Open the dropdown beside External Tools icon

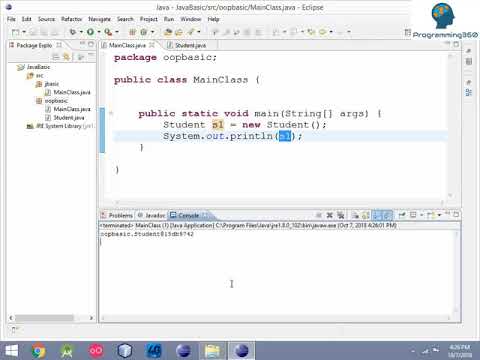117,32
